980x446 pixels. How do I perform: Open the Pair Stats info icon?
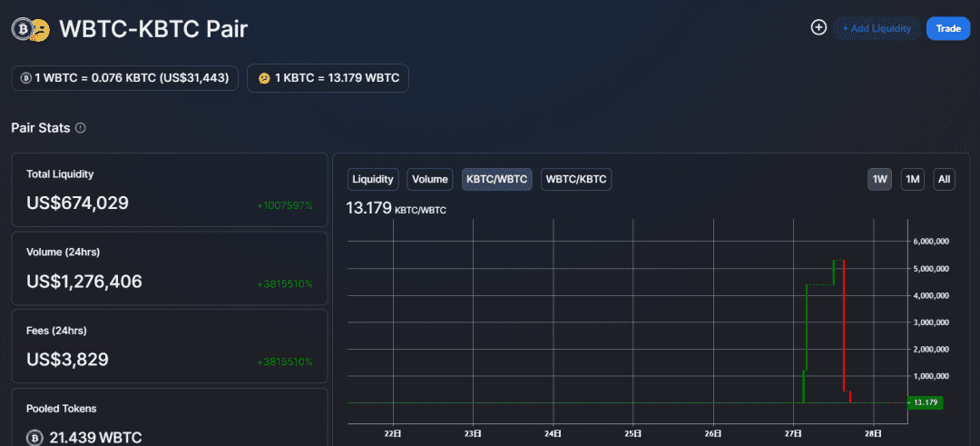tap(80, 127)
